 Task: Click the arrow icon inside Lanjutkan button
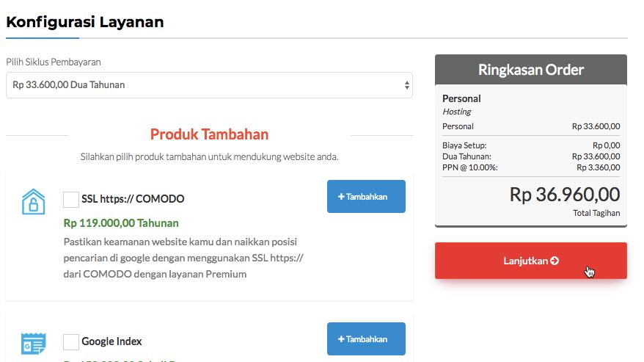pyautogui.click(x=555, y=261)
